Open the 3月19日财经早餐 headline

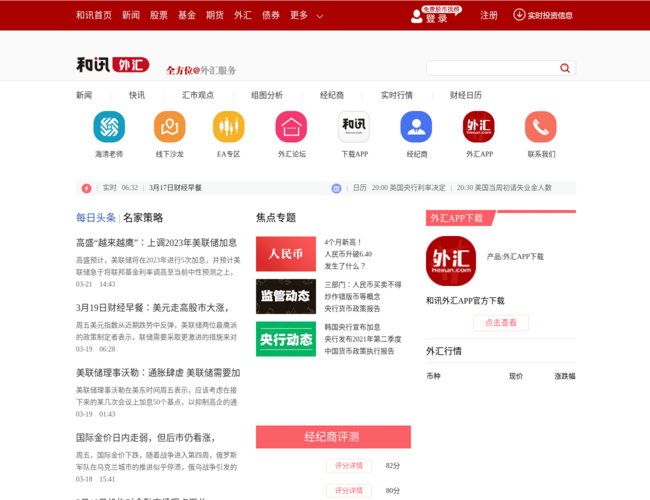[x=152, y=308]
